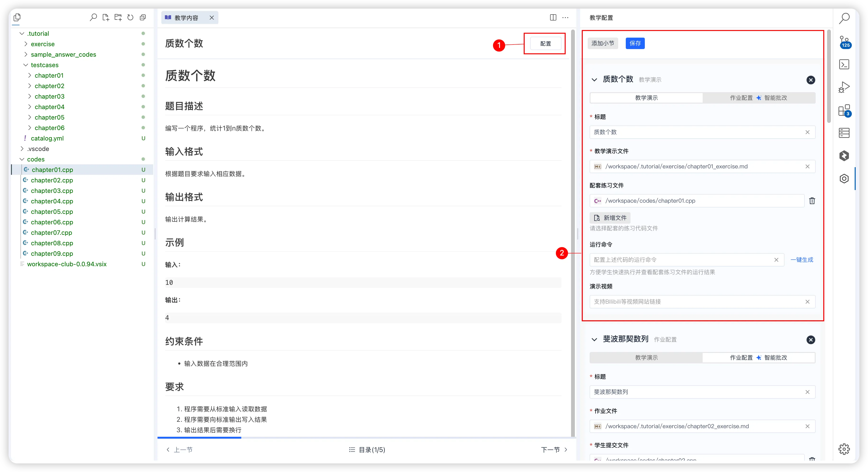This screenshot has width=868, height=472.
Task: Select 教学演示 toggle in 质数个数 section
Action: tap(646, 98)
